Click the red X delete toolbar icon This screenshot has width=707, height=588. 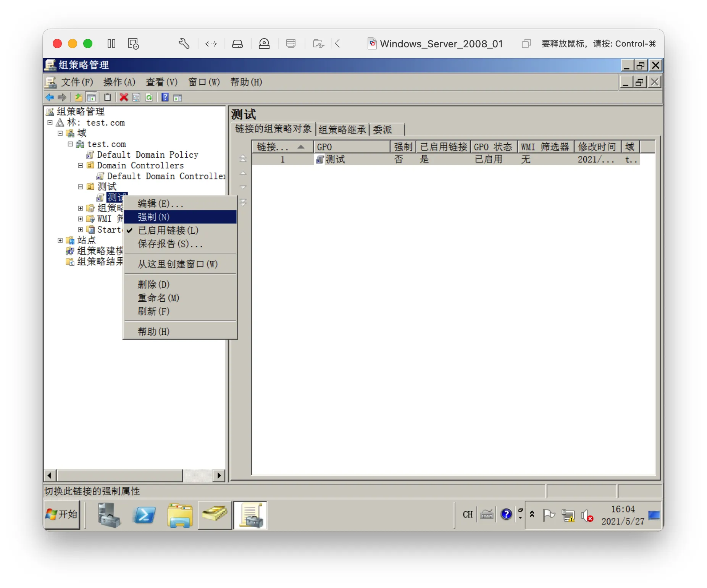tap(124, 97)
